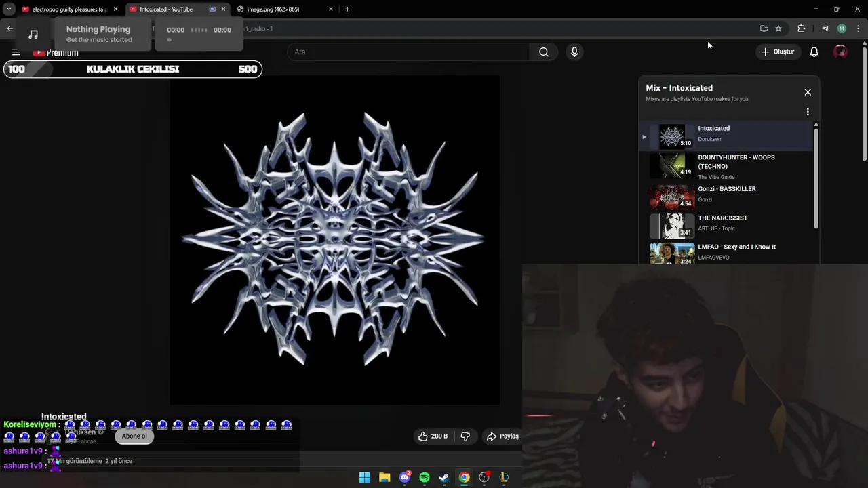Go back with the browser arrow
The height and width of the screenshot is (488, 868).
tap(9, 28)
